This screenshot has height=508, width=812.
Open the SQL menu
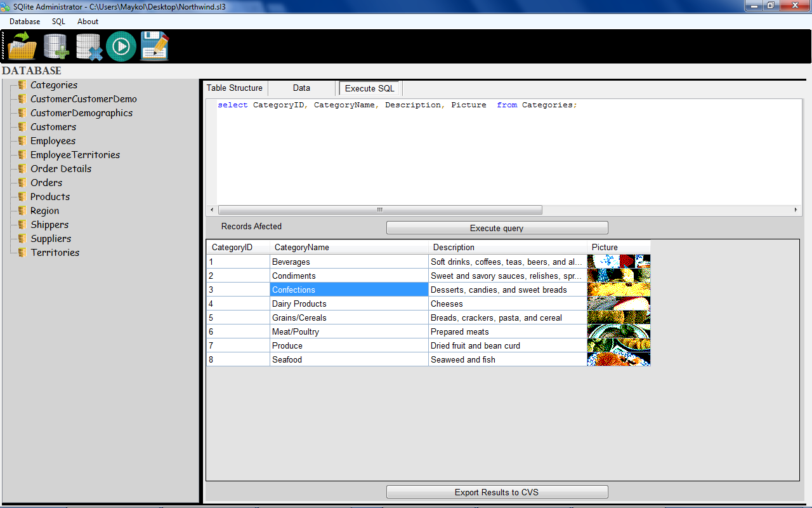pyautogui.click(x=58, y=21)
